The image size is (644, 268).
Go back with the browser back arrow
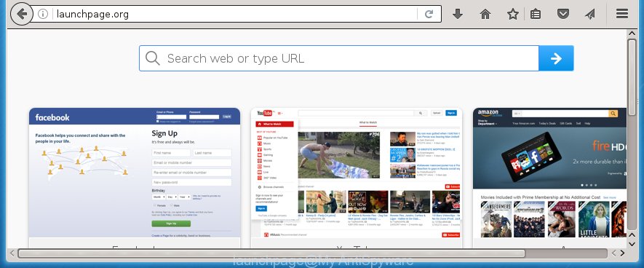click(21, 14)
